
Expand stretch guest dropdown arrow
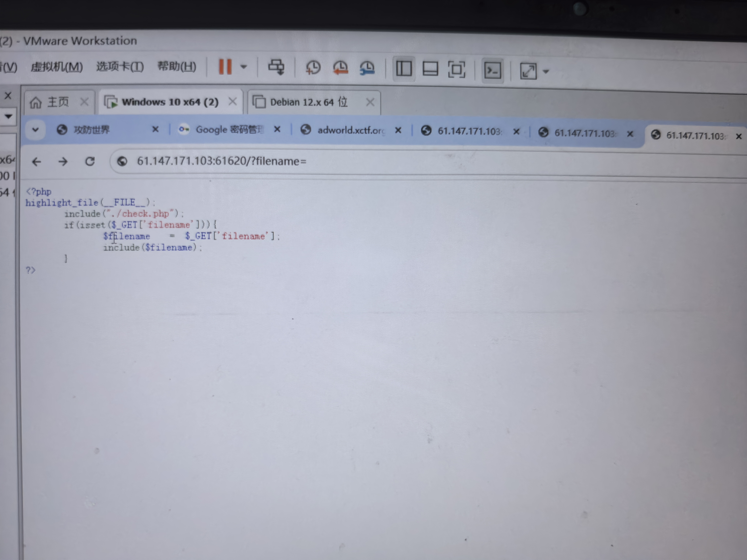pyautogui.click(x=546, y=72)
